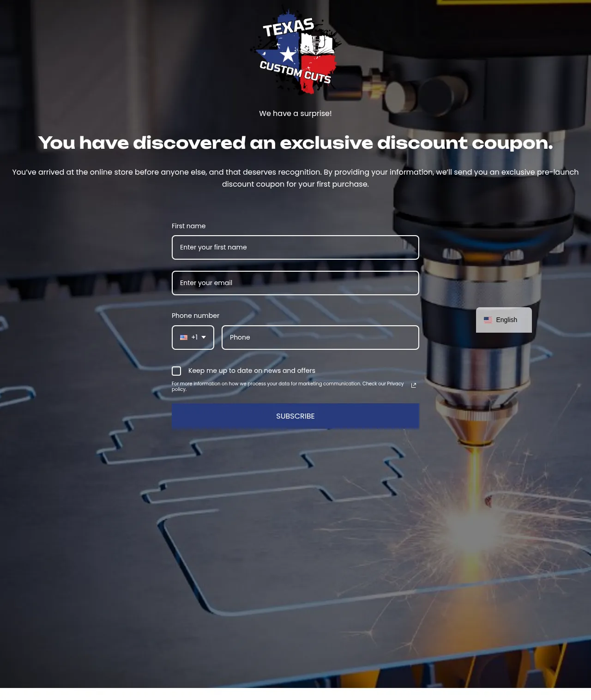Click the caret arrow next to +1

[204, 337]
